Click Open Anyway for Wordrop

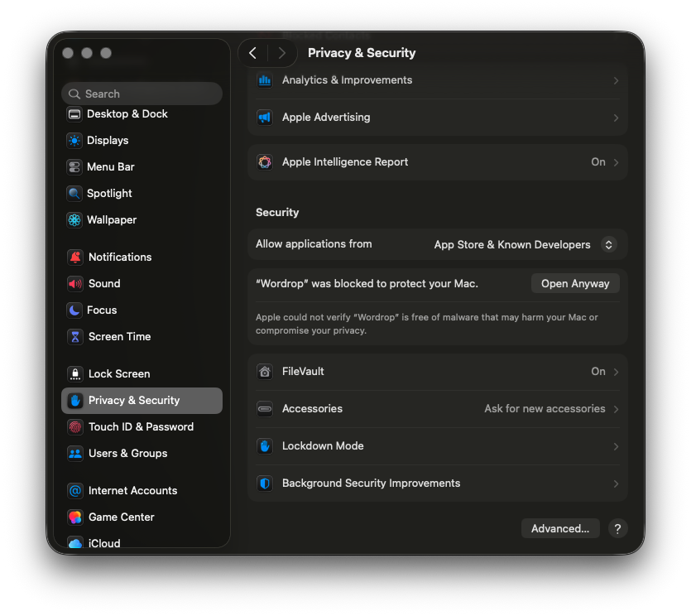[575, 283]
